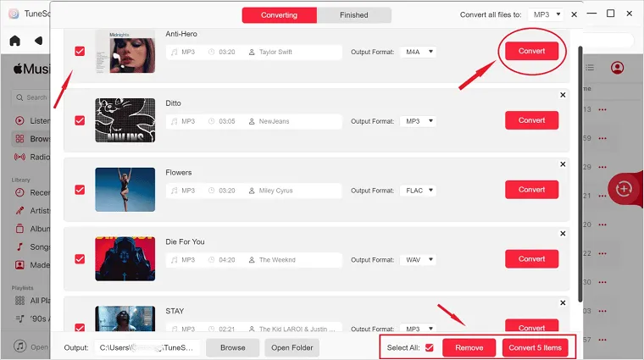Click the Anti-Hero Midnights album cover

tap(125, 52)
